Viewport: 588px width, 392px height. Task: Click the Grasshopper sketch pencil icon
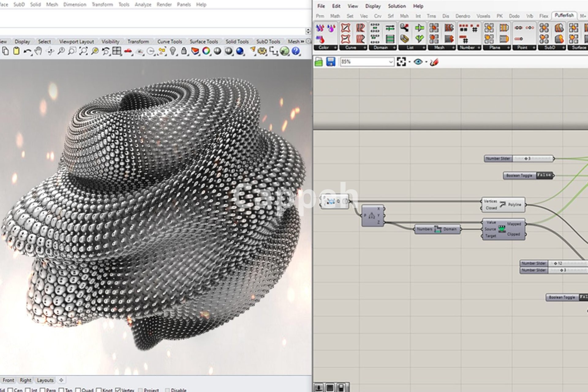click(434, 62)
